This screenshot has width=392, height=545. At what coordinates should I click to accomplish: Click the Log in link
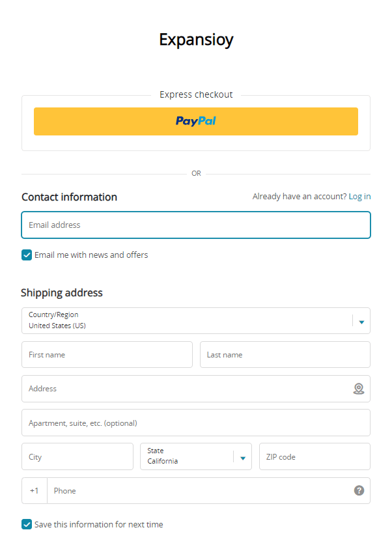pos(359,197)
